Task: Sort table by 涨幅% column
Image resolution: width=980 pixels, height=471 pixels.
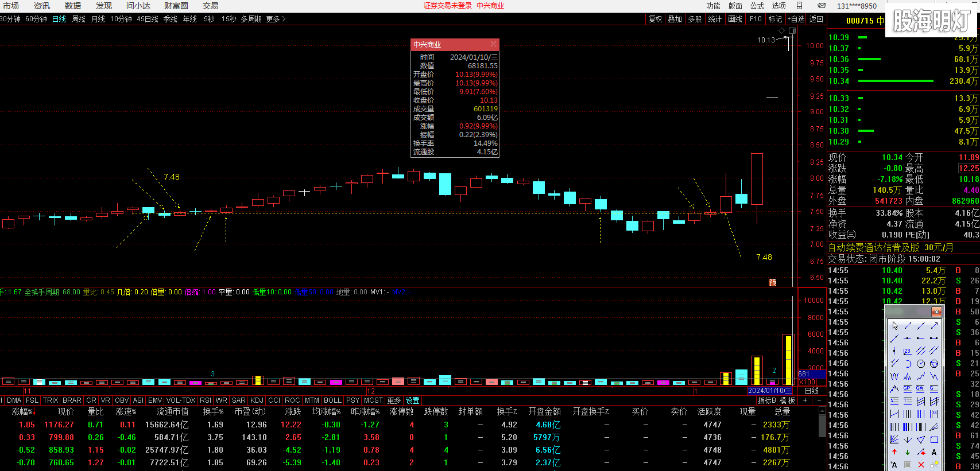Action: tap(24, 411)
